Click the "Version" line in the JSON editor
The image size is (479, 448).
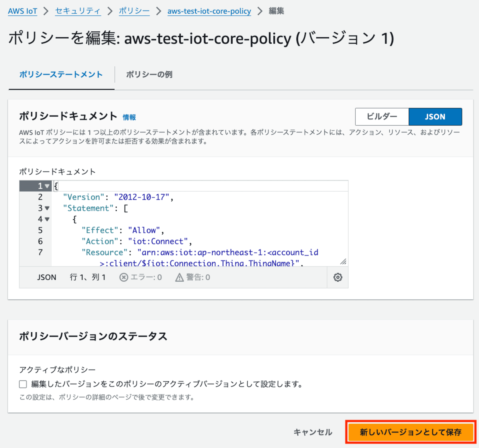pos(118,197)
